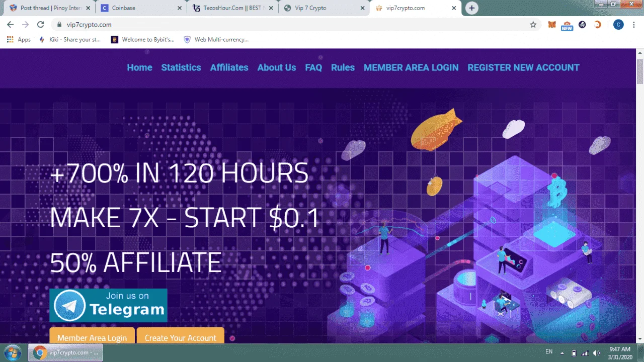Click REGISTER NEW ACCOUNT in navigation
The height and width of the screenshot is (362, 644).
coord(523,67)
